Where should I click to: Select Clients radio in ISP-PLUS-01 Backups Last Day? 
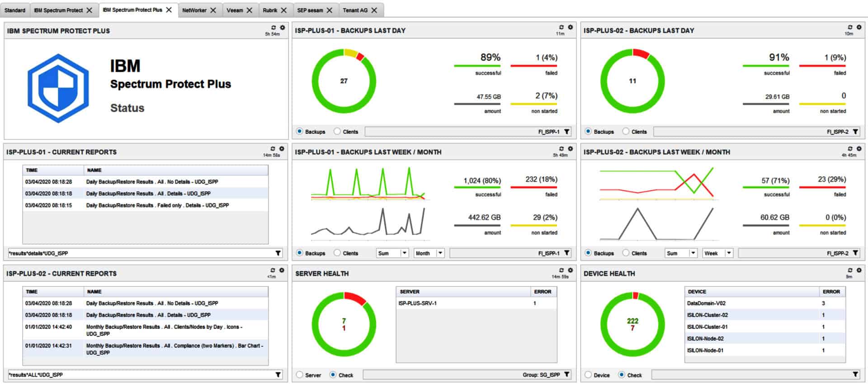337,132
